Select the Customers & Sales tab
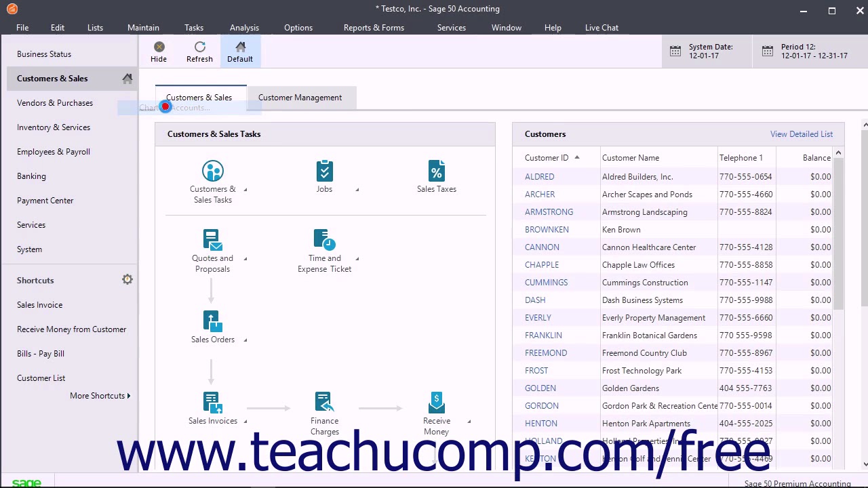 [199, 98]
